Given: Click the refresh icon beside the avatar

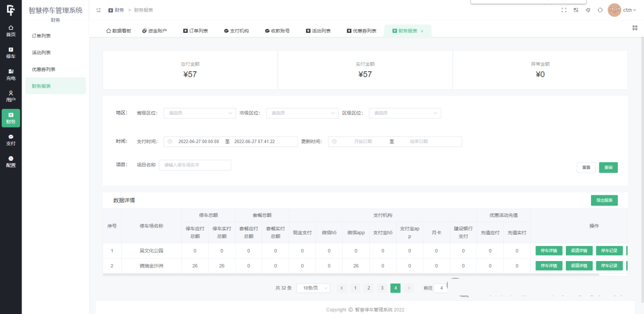Looking at the screenshot, I should pos(600,10).
